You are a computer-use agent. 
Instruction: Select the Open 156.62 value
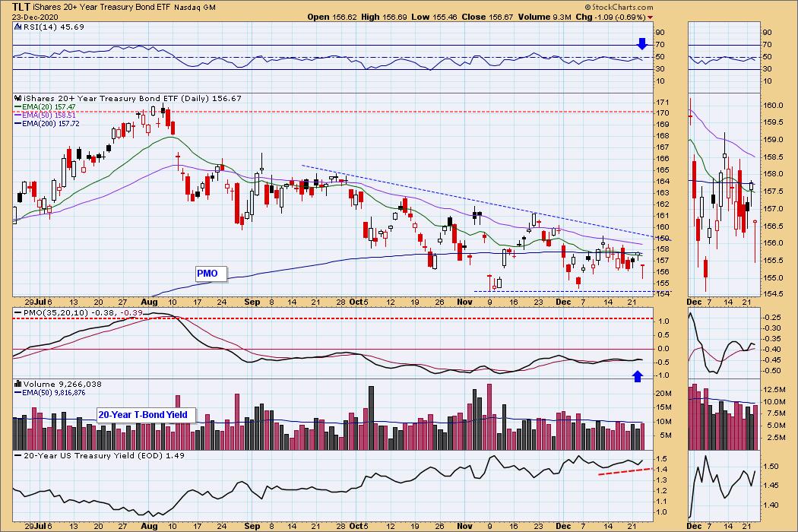pyautogui.click(x=332, y=17)
